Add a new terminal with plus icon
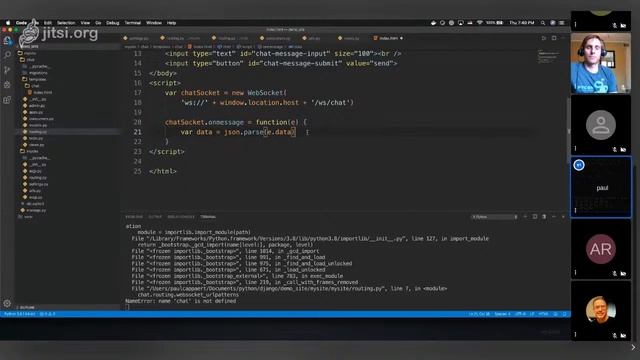The image size is (640, 360). tap(525, 217)
